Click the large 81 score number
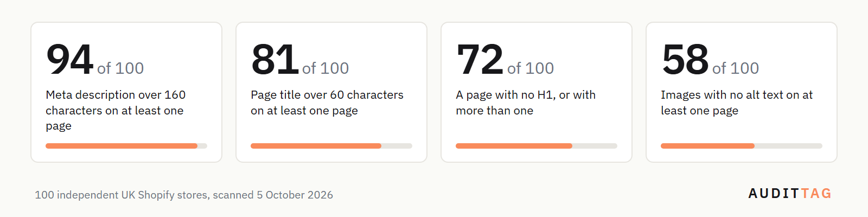Viewport: 868px width, 217px height. click(x=275, y=60)
